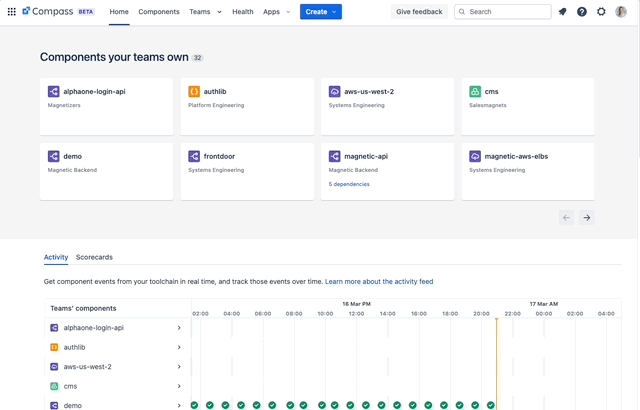This screenshot has height=410, width=640.
Task: Open Learn more about the activity feed
Action: [379, 282]
